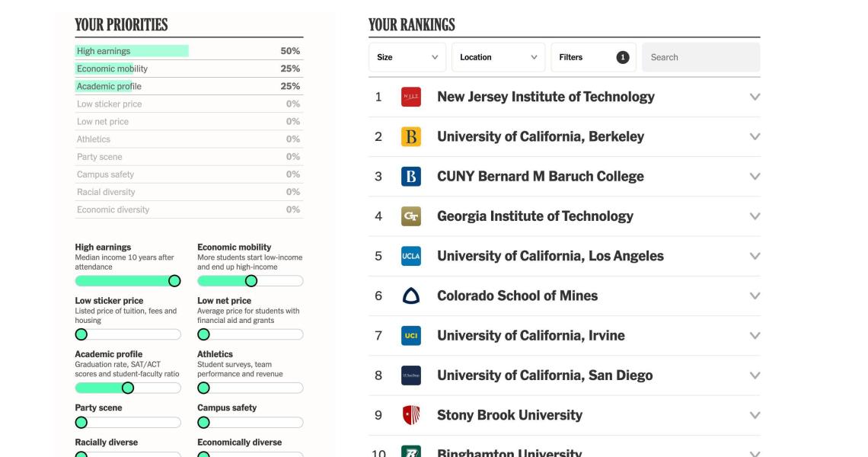
Task: Click the Search schools input field
Action: coord(700,57)
